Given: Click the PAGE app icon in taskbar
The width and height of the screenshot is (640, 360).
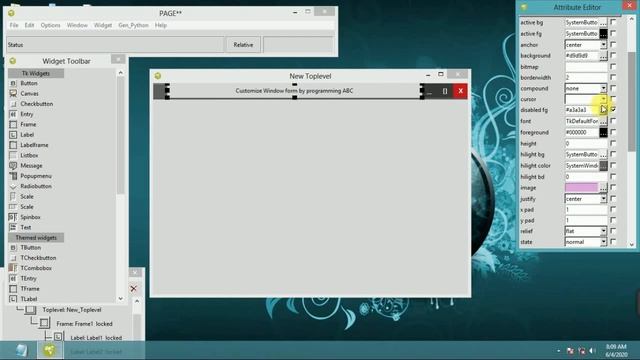Looking at the screenshot, I should pyautogui.click(x=49, y=350).
